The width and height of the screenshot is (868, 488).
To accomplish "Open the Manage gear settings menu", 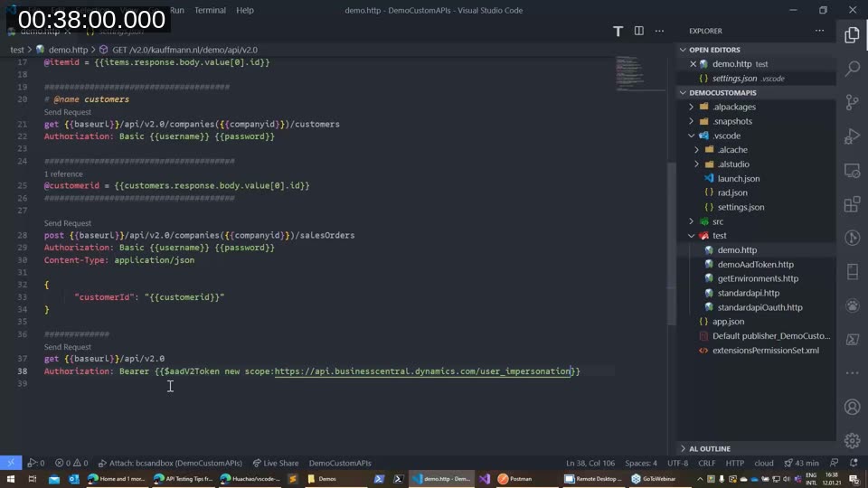I will pyautogui.click(x=852, y=440).
